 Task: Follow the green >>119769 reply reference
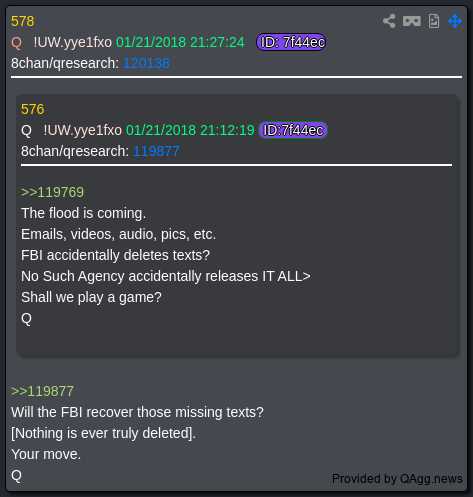click(x=52, y=192)
